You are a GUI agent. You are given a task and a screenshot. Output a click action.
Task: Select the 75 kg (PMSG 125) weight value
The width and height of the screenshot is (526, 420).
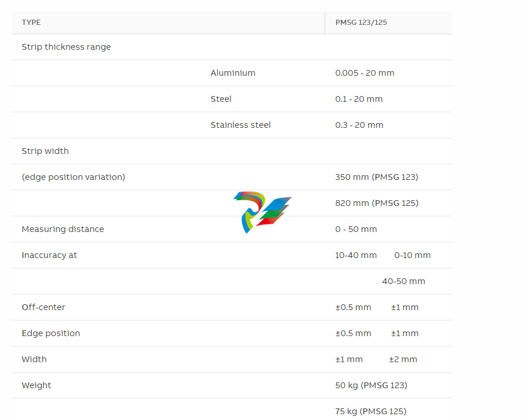coord(370,411)
